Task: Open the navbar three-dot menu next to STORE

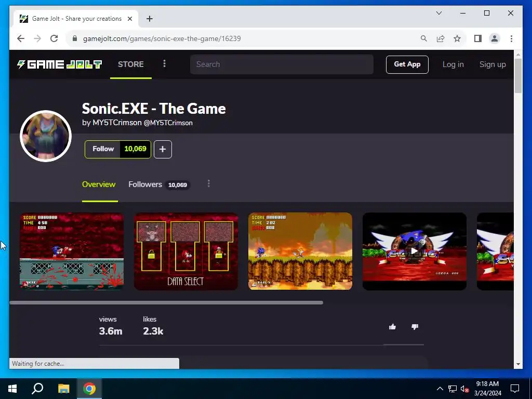Action: click(164, 64)
